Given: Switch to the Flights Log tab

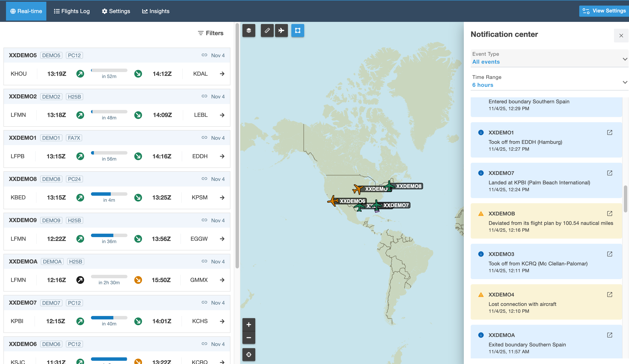Looking at the screenshot, I should point(72,11).
